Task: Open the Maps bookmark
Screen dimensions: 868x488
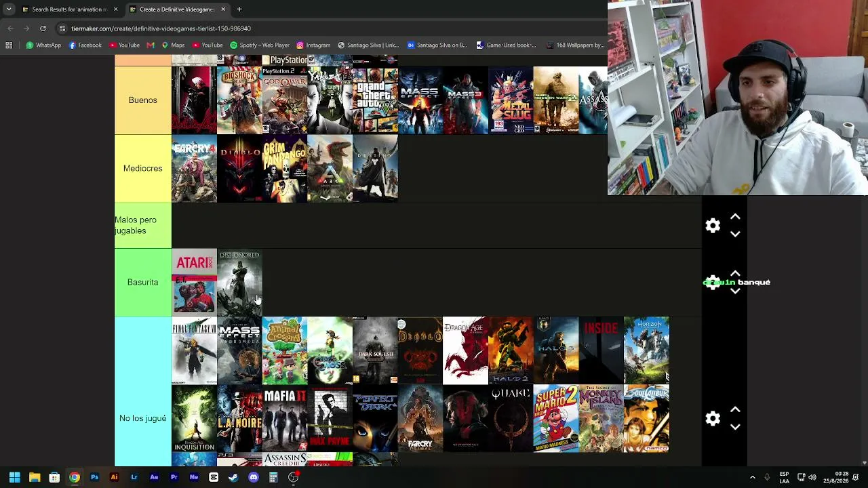Action: pyautogui.click(x=173, y=45)
